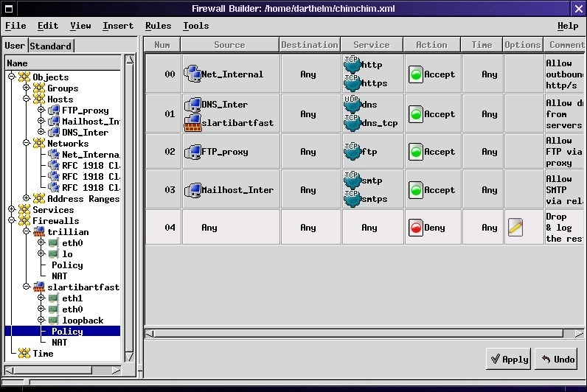Select the FTP_proxy host icon in rule 02

pyautogui.click(x=192, y=152)
